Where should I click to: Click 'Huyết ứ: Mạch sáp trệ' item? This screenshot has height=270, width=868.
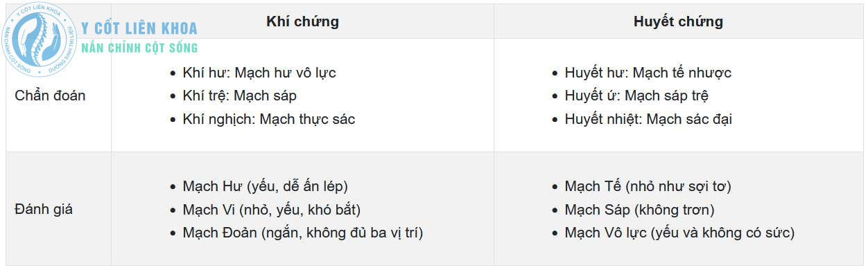636,96
